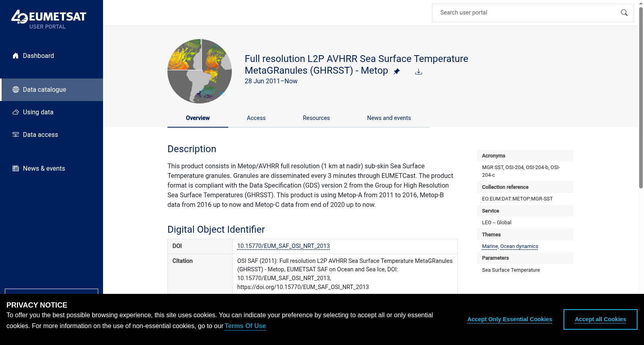Click the search magnifier icon
644x345 pixels.
624,13
